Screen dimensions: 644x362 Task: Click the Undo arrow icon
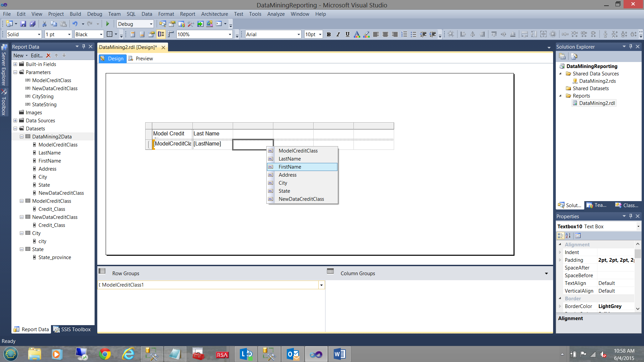click(x=75, y=24)
